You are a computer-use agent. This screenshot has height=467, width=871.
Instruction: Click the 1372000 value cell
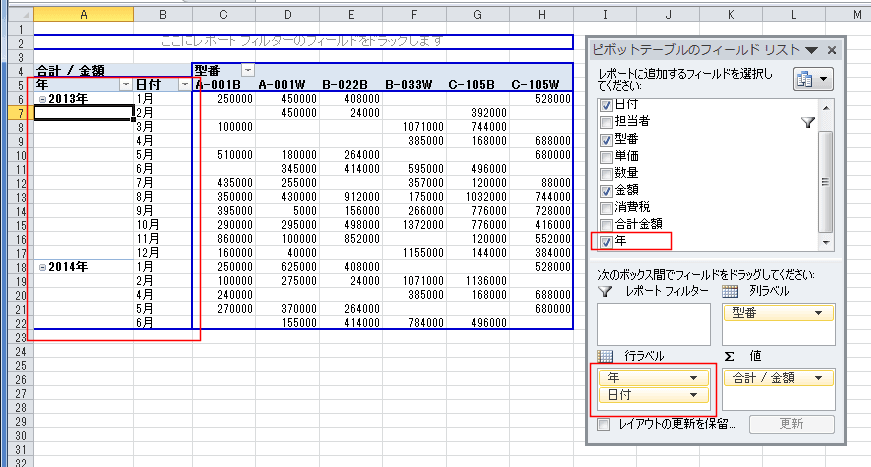[414, 225]
